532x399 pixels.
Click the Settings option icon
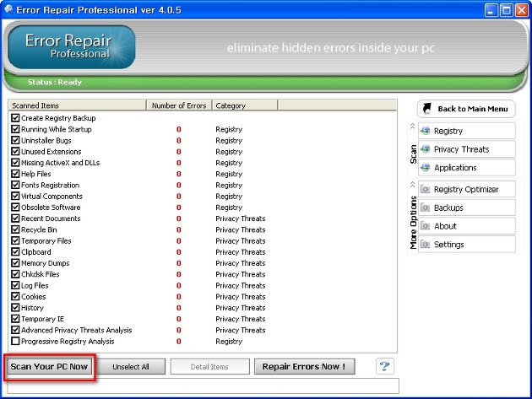pos(425,244)
